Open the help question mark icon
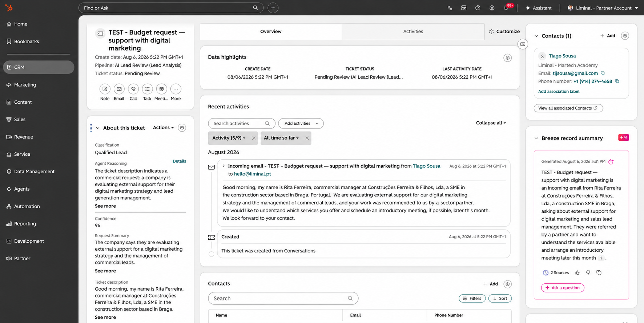This screenshot has width=644, height=323. (478, 8)
